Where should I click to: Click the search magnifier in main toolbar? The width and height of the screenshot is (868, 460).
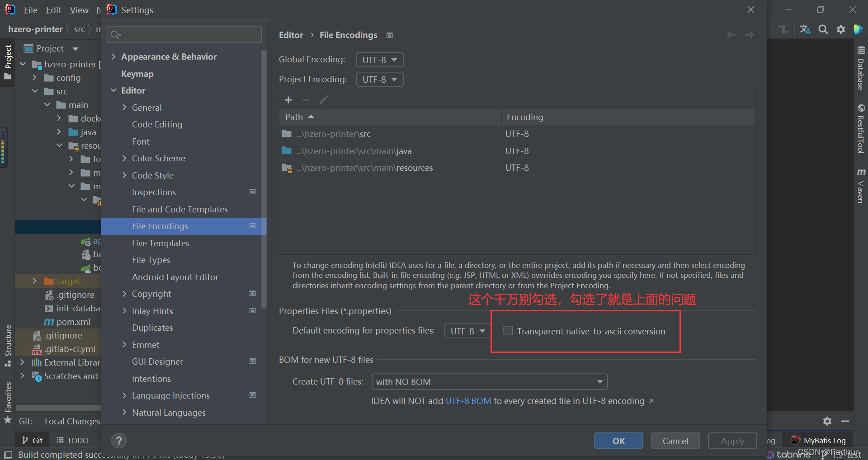tap(823, 29)
